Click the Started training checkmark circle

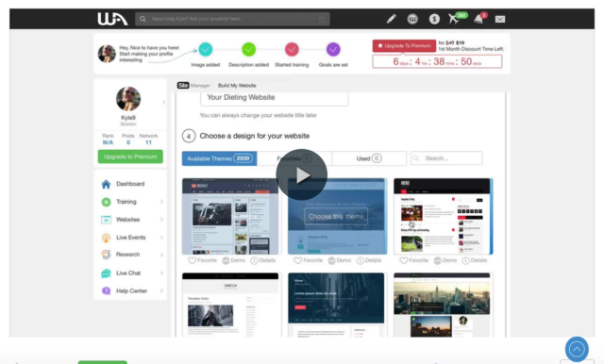[292, 49]
